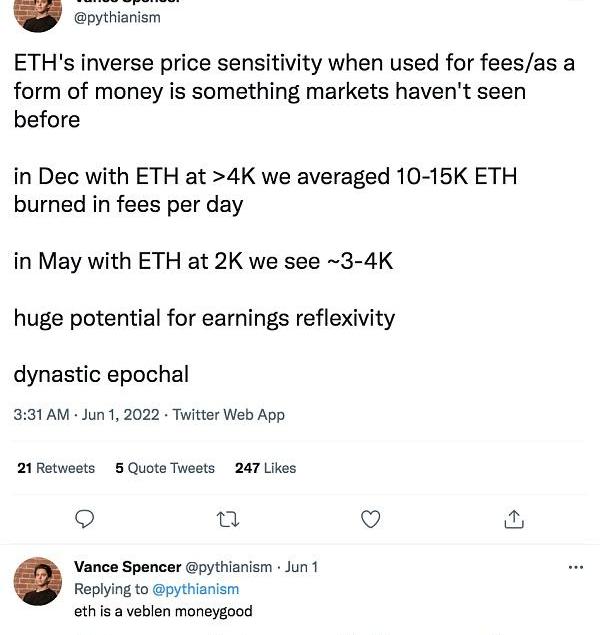Like the tweet with heart icon
The height and width of the screenshot is (635, 600).
(x=371, y=518)
